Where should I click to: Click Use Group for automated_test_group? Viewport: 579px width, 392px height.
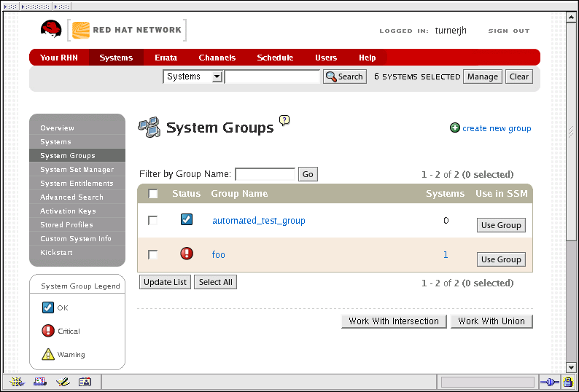point(501,225)
